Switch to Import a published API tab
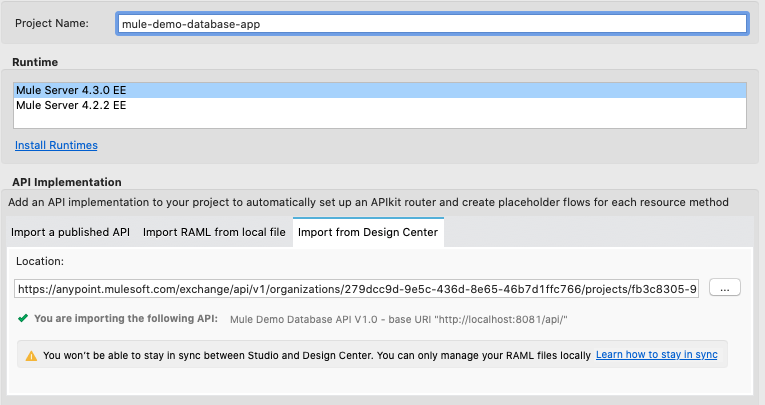The image size is (765, 405). pyautogui.click(x=71, y=232)
